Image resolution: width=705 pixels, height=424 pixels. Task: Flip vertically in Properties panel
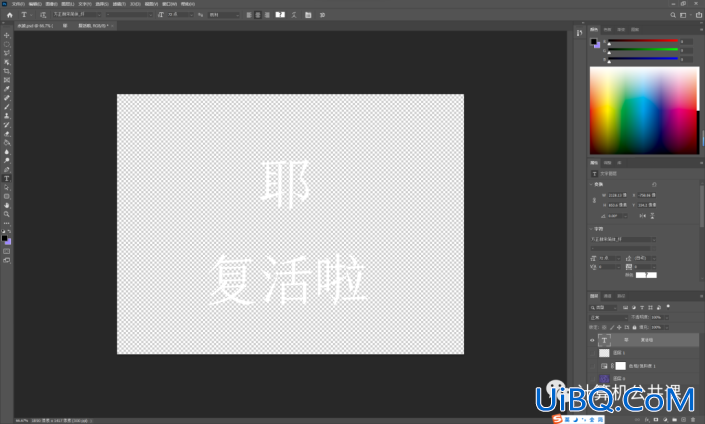coord(652,216)
